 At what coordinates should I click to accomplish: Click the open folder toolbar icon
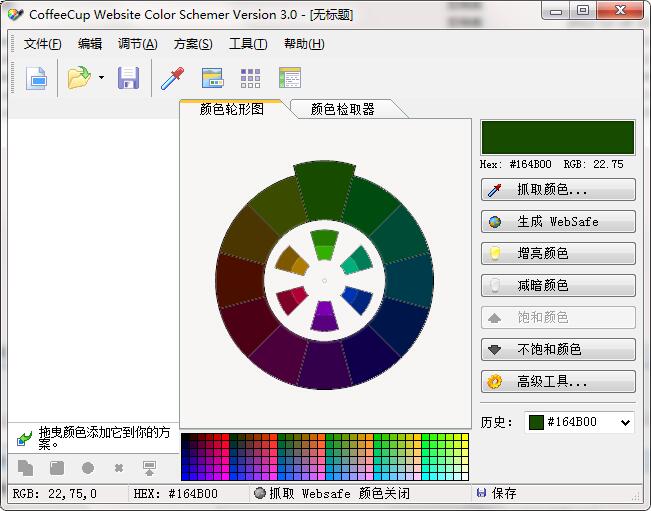[x=79, y=78]
